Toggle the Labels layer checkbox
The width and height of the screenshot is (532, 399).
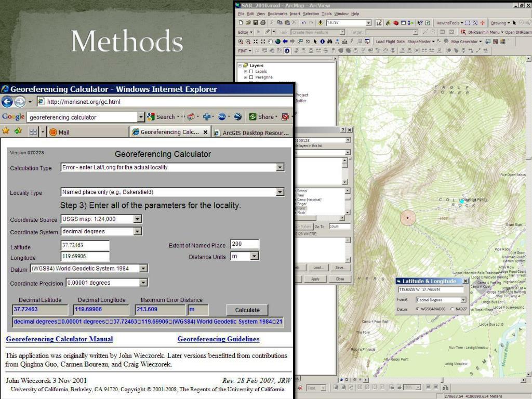click(x=251, y=72)
